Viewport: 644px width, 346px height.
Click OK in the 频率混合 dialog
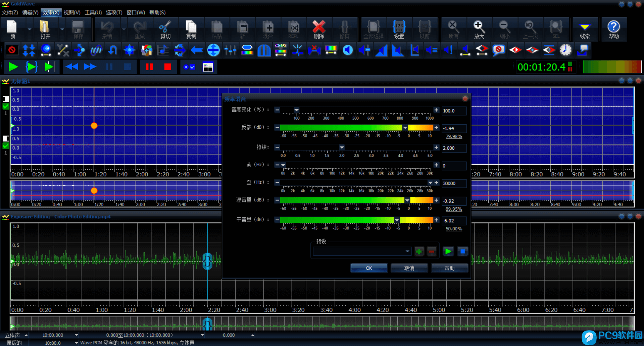369,268
